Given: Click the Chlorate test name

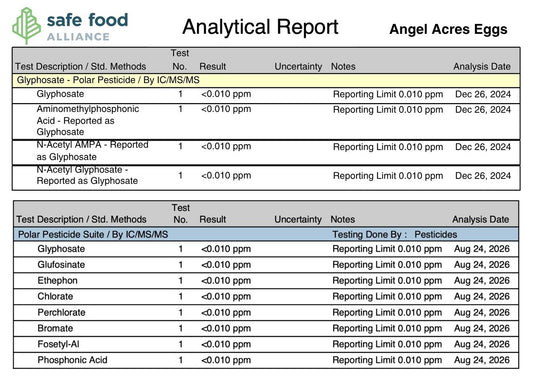Looking at the screenshot, I should [x=55, y=296].
